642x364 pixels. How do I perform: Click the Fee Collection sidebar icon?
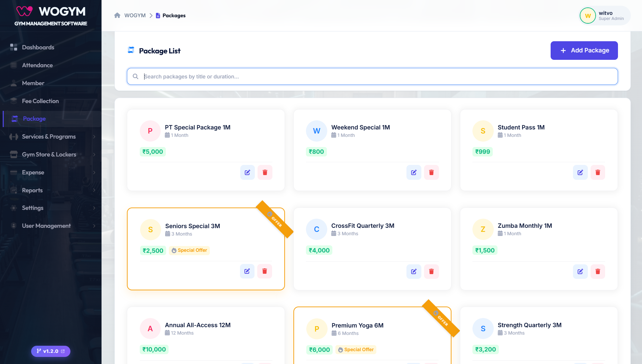click(14, 101)
